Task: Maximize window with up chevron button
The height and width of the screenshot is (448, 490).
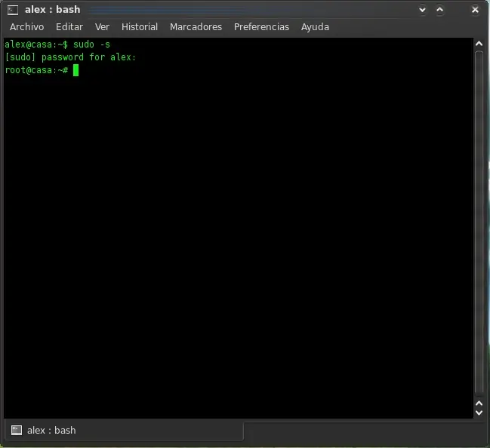Action: 439,10
